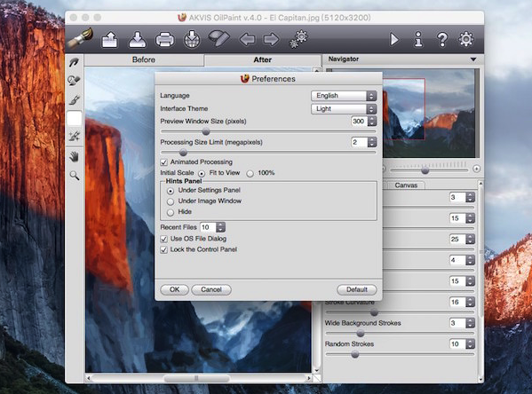
Task: Select the Under Image Window radio option
Action: (171, 201)
